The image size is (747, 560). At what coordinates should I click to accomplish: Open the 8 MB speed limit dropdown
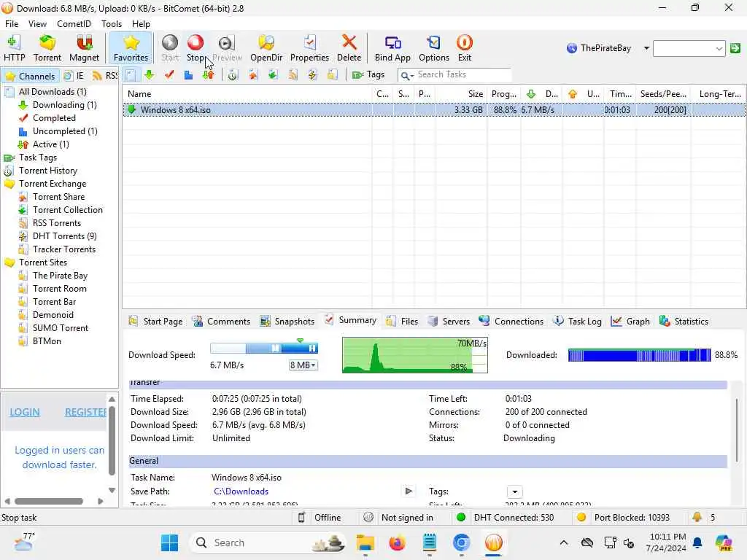pos(303,365)
